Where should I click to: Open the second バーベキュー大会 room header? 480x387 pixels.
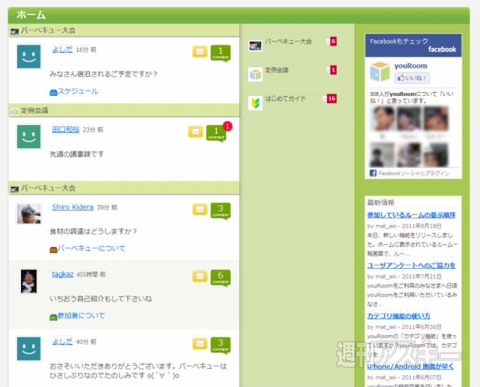[x=124, y=188]
